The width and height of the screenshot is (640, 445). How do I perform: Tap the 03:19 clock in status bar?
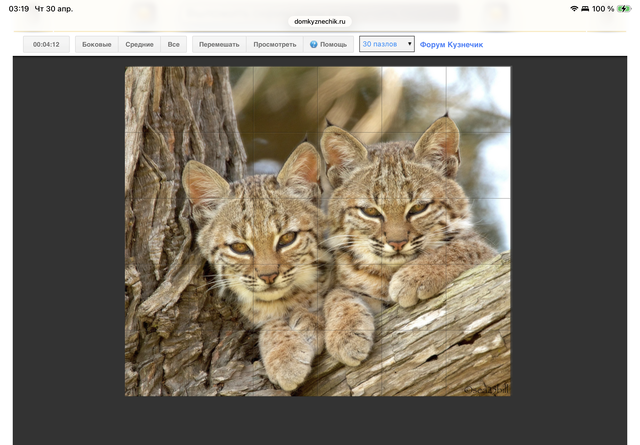coord(18,9)
